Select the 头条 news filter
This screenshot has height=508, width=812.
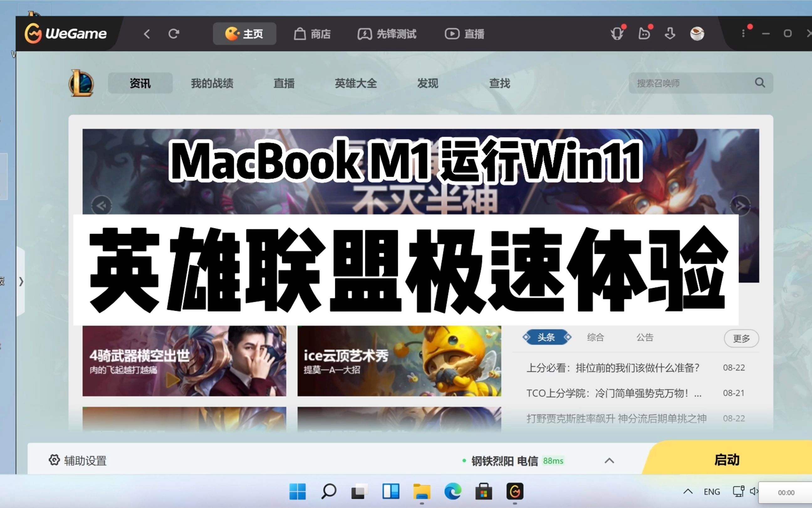point(547,337)
